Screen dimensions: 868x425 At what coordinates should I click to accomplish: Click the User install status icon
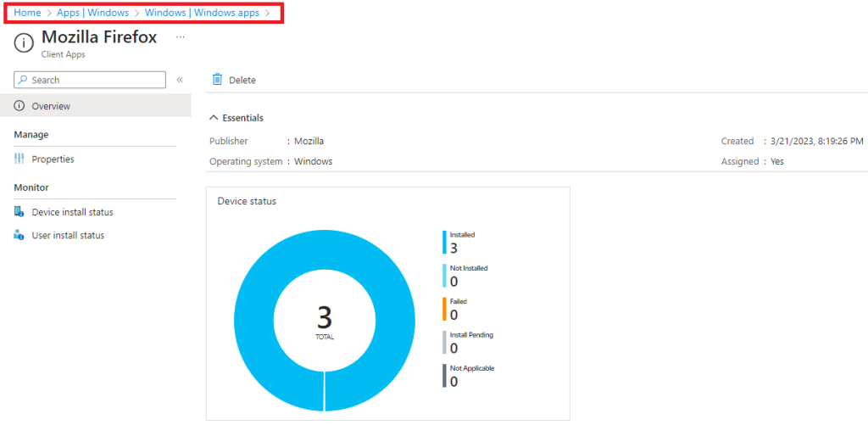point(19,236)
